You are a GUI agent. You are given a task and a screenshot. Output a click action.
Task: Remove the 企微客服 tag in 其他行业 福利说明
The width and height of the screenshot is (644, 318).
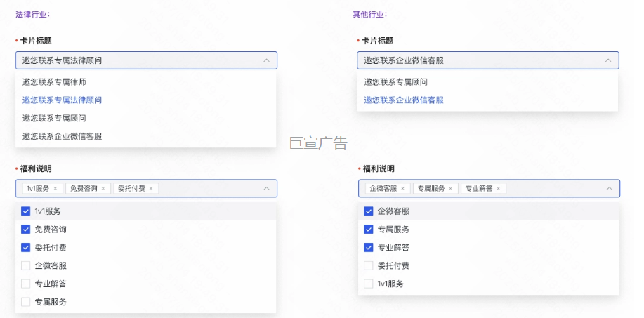pyautogui.click(x=402, y=188)
